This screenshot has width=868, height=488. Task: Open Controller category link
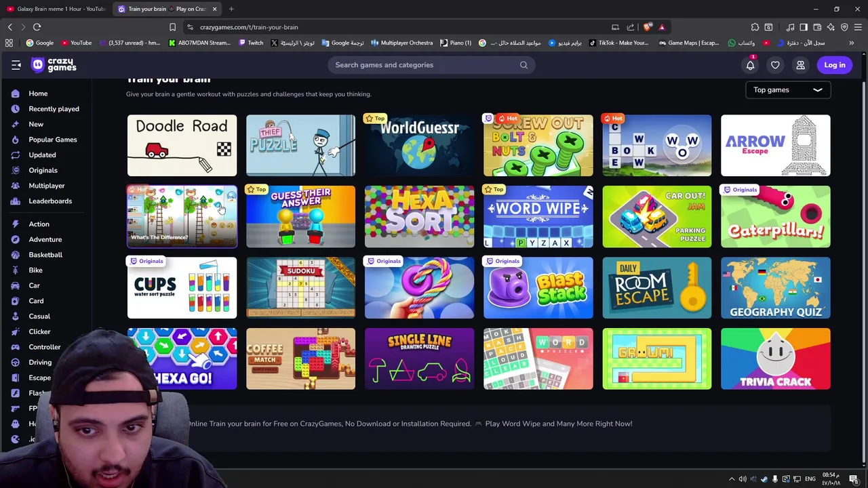coord(45,347)
